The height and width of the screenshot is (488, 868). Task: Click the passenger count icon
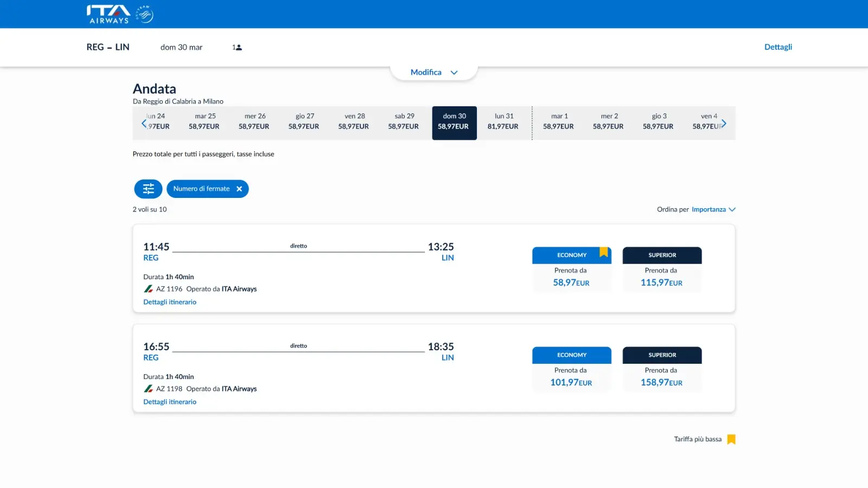coord(237,47)
